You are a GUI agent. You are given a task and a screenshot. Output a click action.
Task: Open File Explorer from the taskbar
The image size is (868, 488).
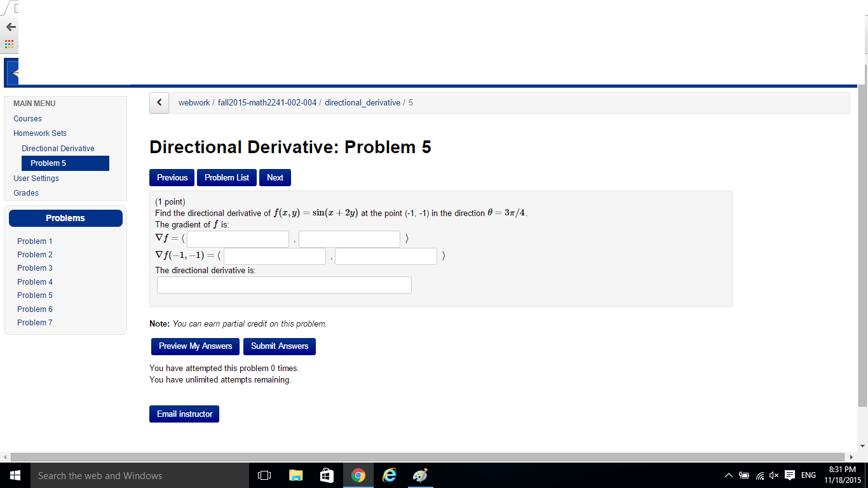tap(296, 475)
